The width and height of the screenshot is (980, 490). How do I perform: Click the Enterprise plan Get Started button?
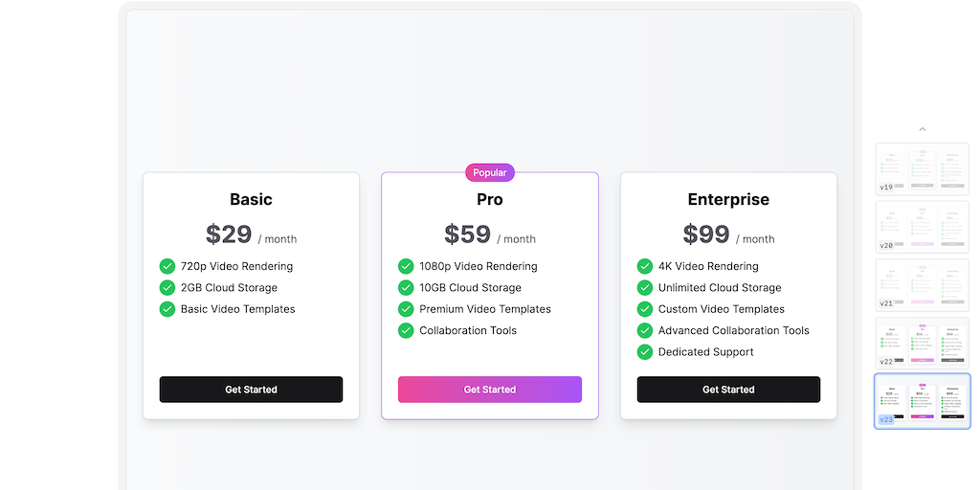point(728,390)
